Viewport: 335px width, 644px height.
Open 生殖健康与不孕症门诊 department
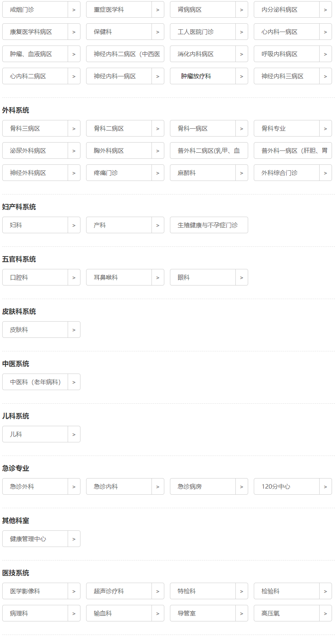tap(209, 225)
